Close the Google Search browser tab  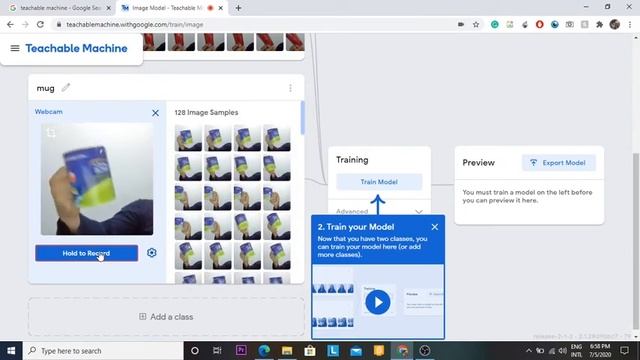click(x=109, y=8)
